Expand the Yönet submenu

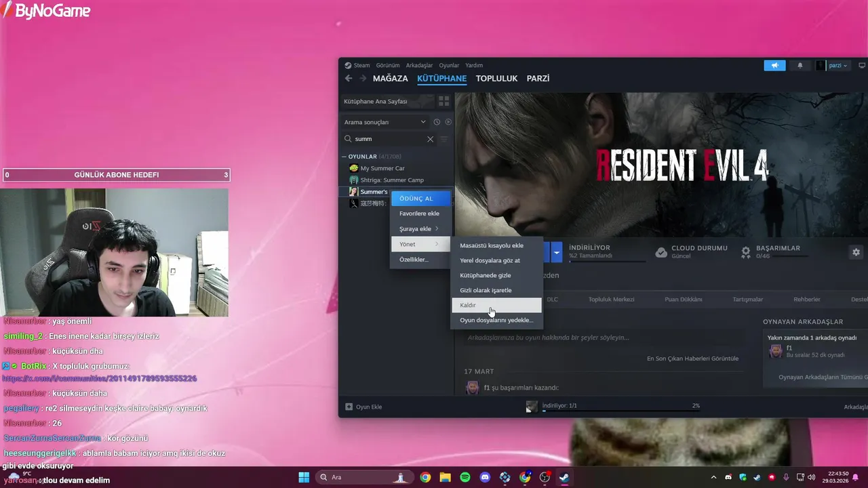[420, 244]
